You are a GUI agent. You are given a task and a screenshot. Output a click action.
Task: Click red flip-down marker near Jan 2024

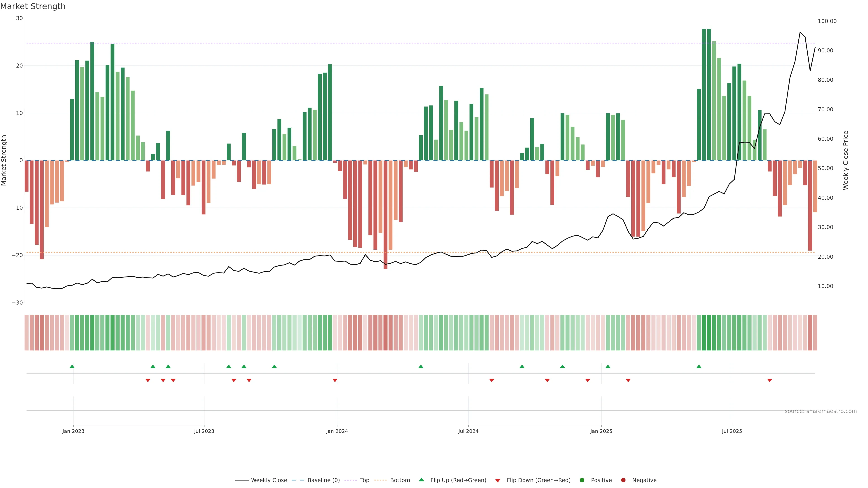[335, 380]
